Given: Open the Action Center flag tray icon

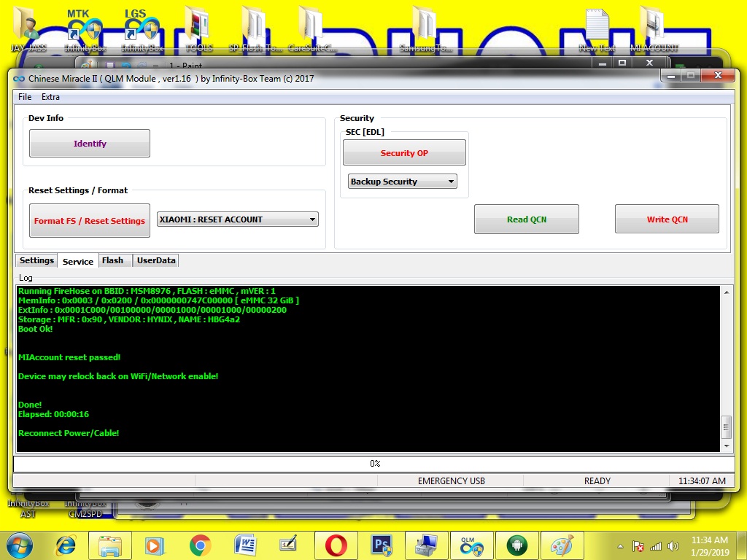Looking at the screenshot, I should pyautogui.click(x=638, y=547).
